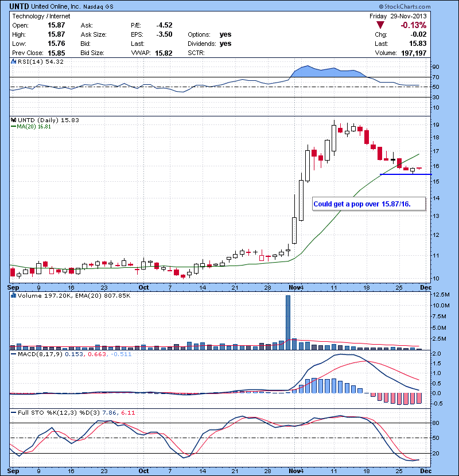Viewport: 459px width, 476px height.
Task: Open the StockCharts.com copyright link
Action: (x=404, y=6)
